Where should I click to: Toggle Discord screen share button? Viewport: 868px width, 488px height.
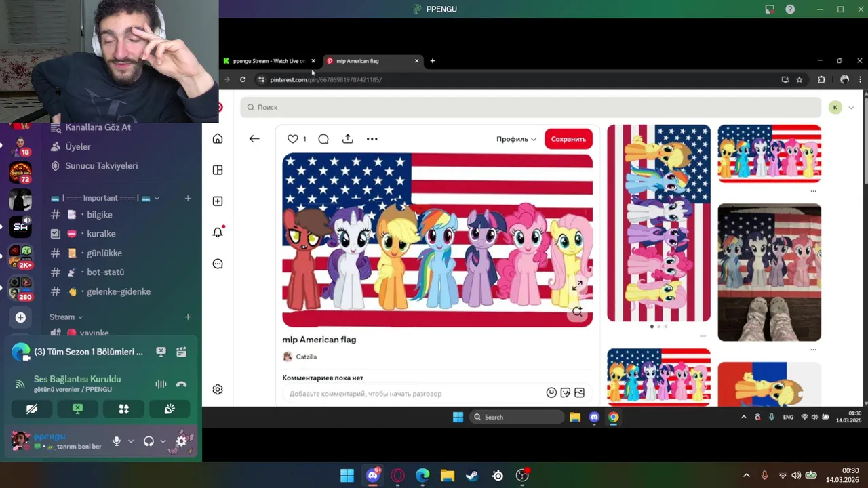tap(77, 409)
